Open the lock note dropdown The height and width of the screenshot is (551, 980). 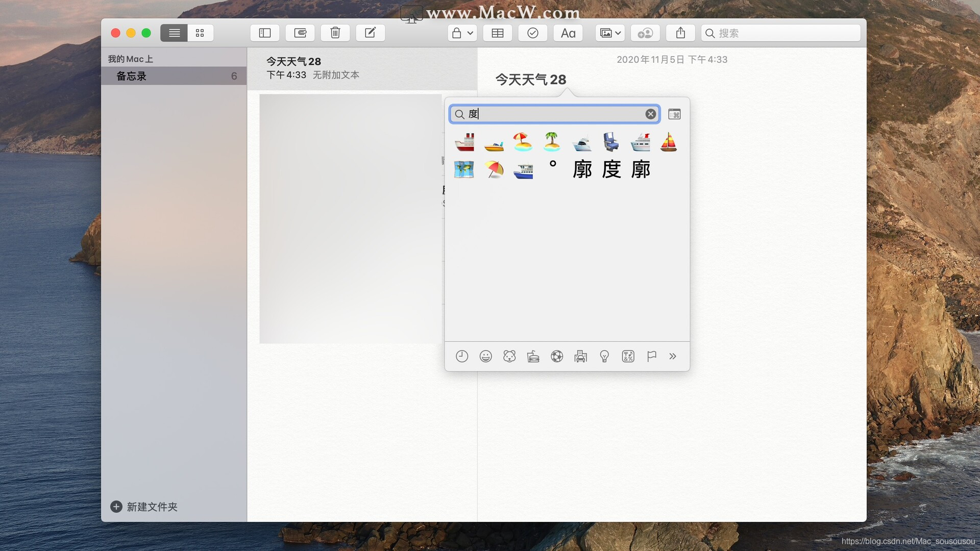point(462,33)
